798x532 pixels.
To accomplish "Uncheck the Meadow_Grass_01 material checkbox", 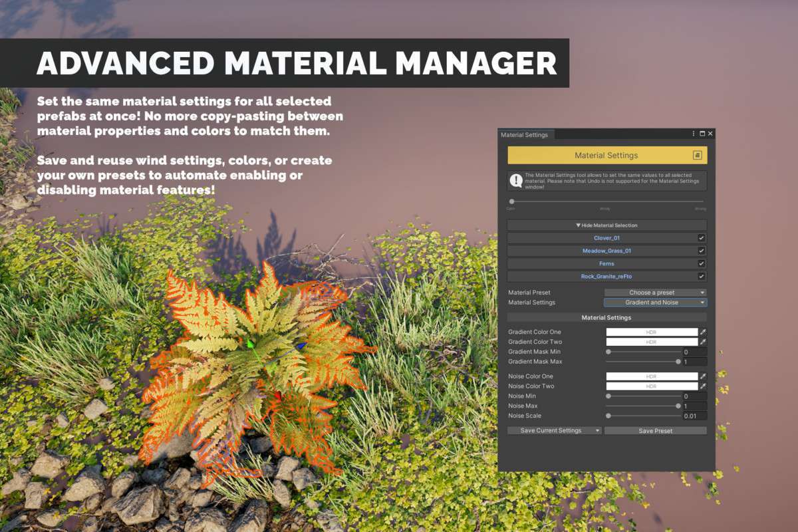I will coord(702,251).
